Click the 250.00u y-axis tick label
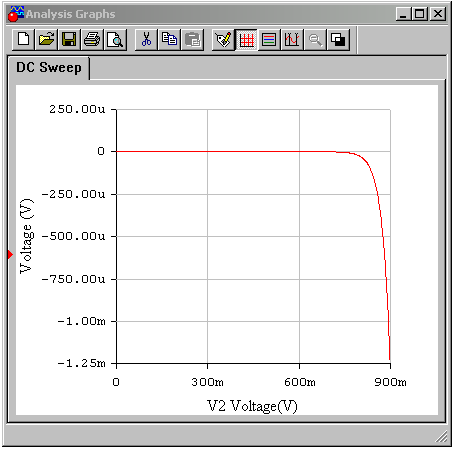The width and height of the screenshot is (453, 449). (x=77, y=109)
